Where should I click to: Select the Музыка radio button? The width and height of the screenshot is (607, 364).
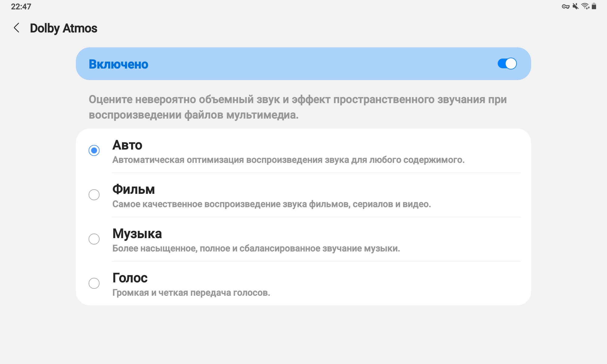point(94,239)
